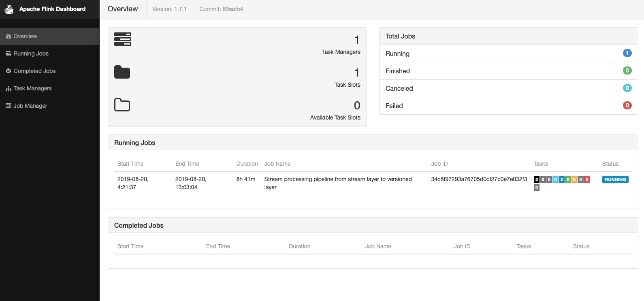Open Task Managers in the sidebar
The width and height of the screenshot is (644, 301).
[x=49, y=88]
